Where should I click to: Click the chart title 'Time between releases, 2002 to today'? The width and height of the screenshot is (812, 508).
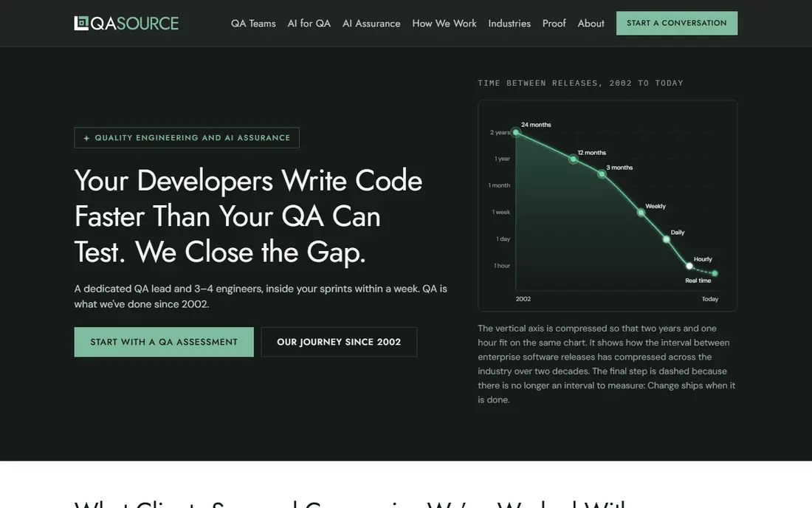coord(580,83)
